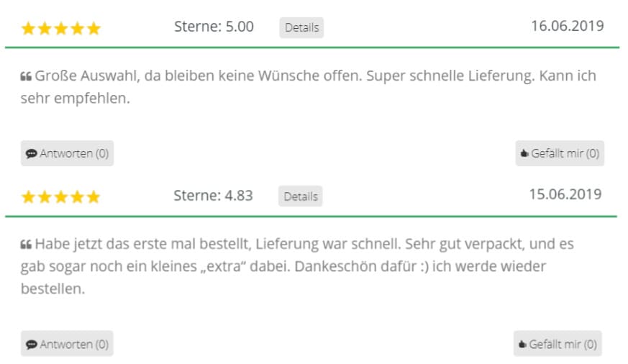Click the date 16.06.2019
Viewport: 628px width, 364px height.
tap(567, 26)
